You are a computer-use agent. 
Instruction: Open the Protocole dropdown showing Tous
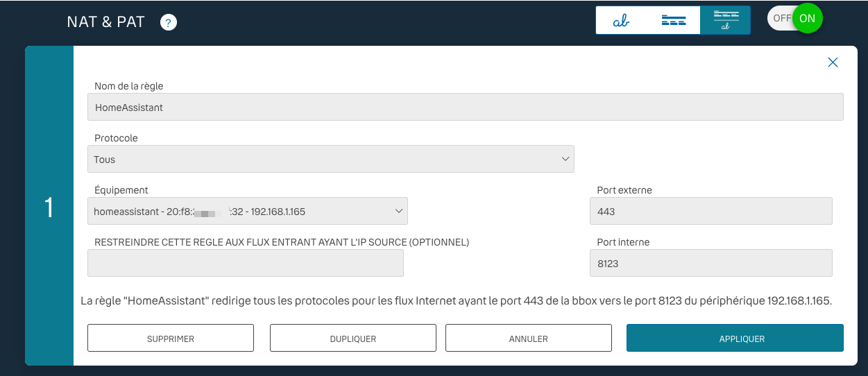coord(330,159)
